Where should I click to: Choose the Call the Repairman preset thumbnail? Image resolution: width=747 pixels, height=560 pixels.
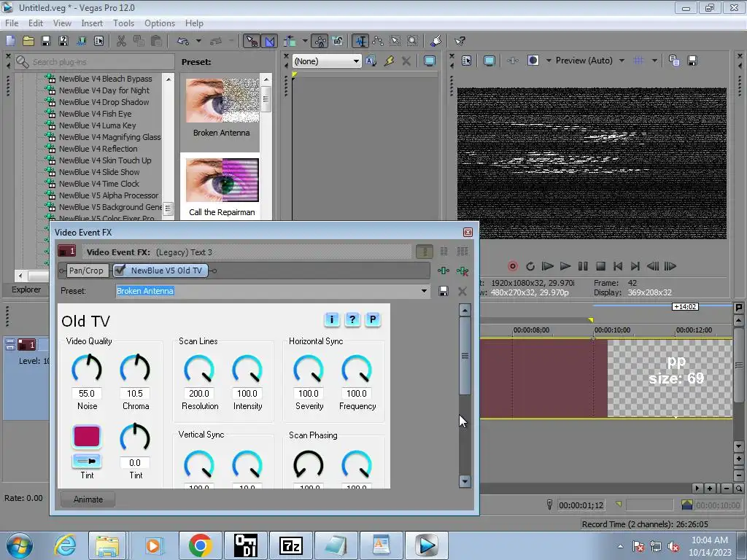click(x=222, y=180)
